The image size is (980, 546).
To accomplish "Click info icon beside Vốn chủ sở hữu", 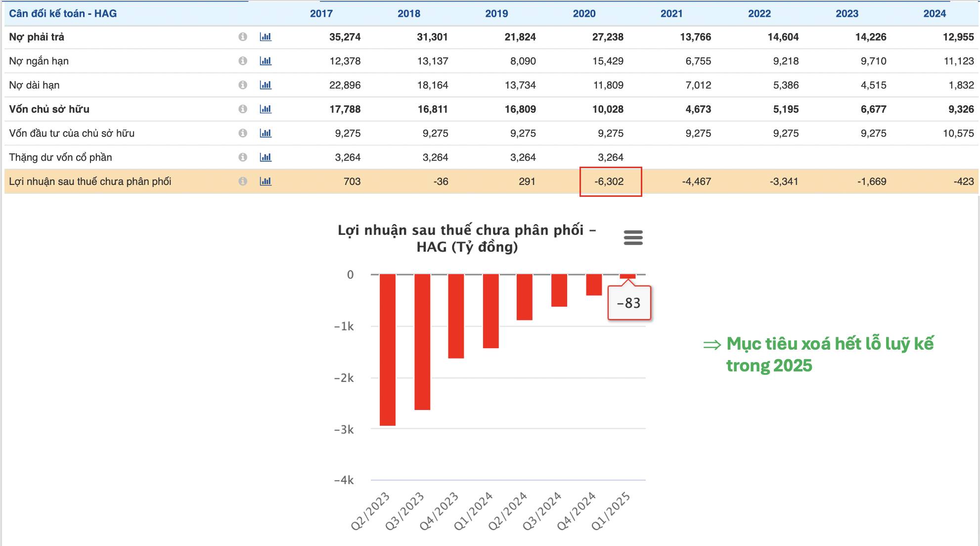I will [243, 109].
